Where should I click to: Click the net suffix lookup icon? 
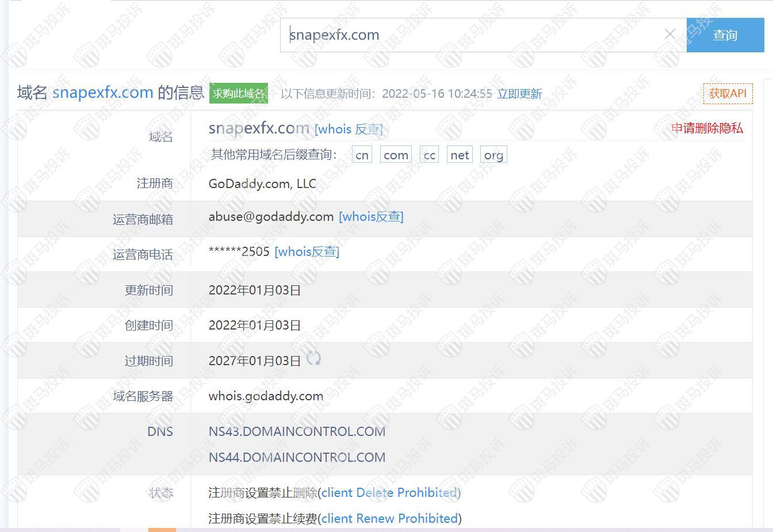coord(459,154)
